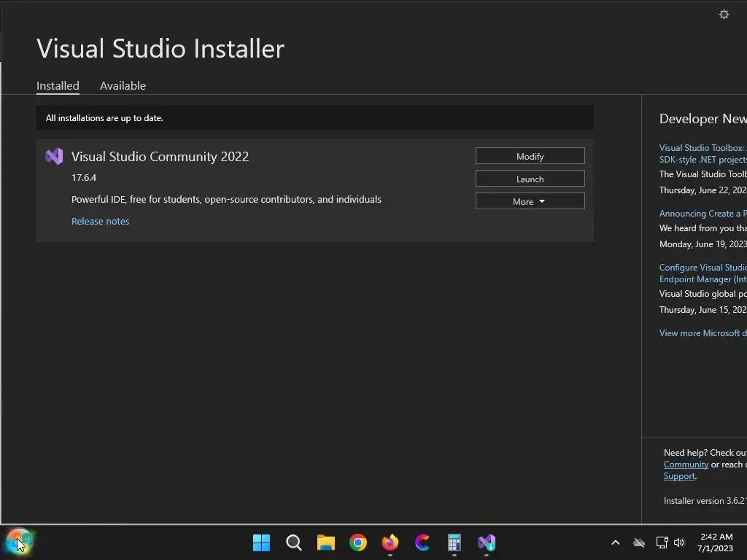Click version number 17.6.4
The image size is (747, 560).
tap(84, 178)
